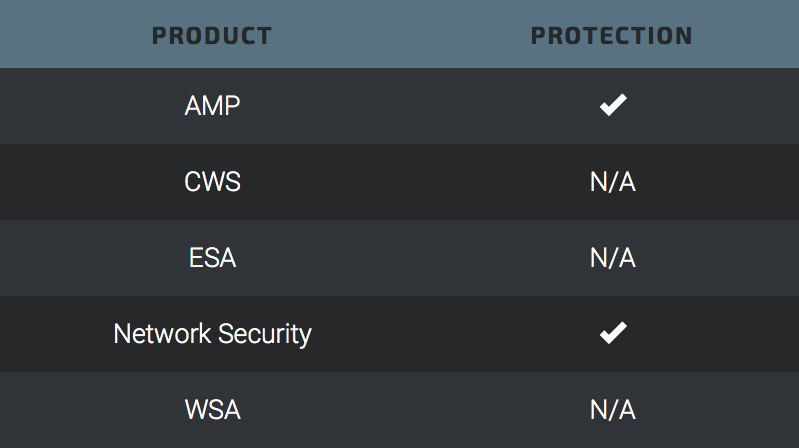Click the N/A value for CWS

pos(613,182)
